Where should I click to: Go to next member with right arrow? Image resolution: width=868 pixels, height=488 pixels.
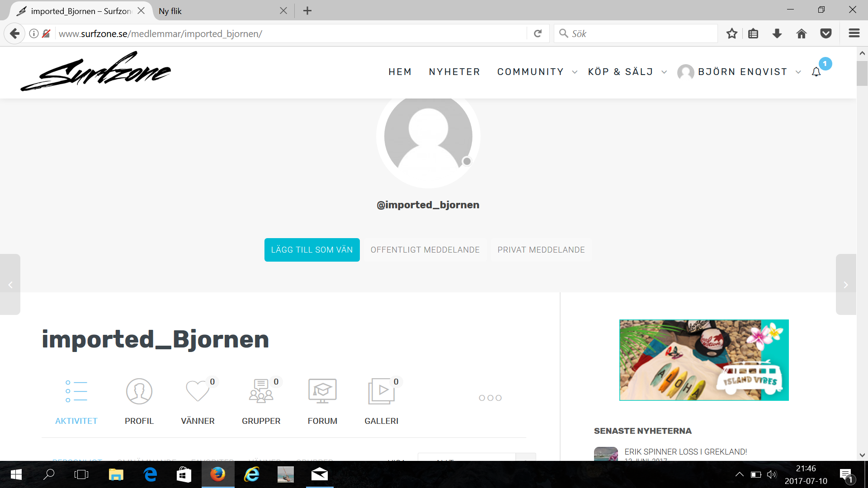pyautogui.click(x=846, y=285)
